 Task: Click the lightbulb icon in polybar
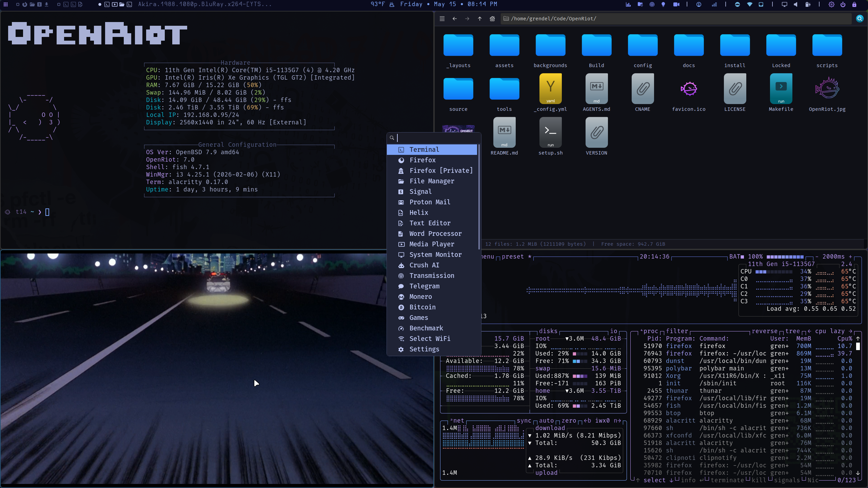663,4
